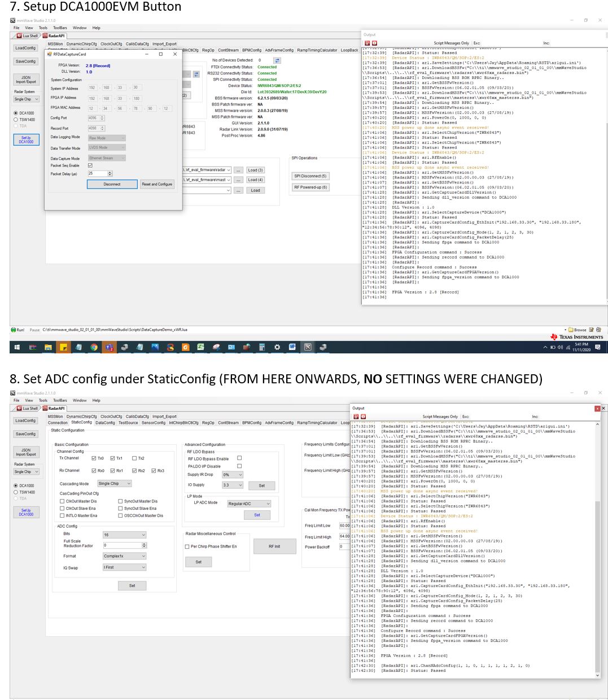Image resolution: width=608 pixels, height=700 pixels.
Task: Select TSW1400 radio button in step 8 window
Action: (16, 492)
